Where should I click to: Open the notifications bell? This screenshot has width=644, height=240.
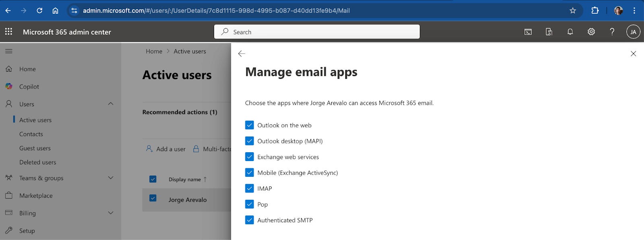tap(570, 32)
